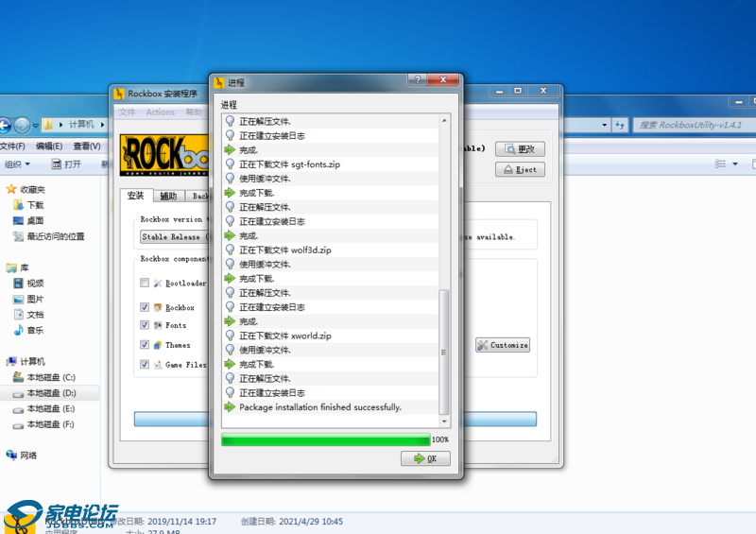Click the Rockbox icon in progress dialog title
This screenshot has width=756, height=534.
[219, 83]
